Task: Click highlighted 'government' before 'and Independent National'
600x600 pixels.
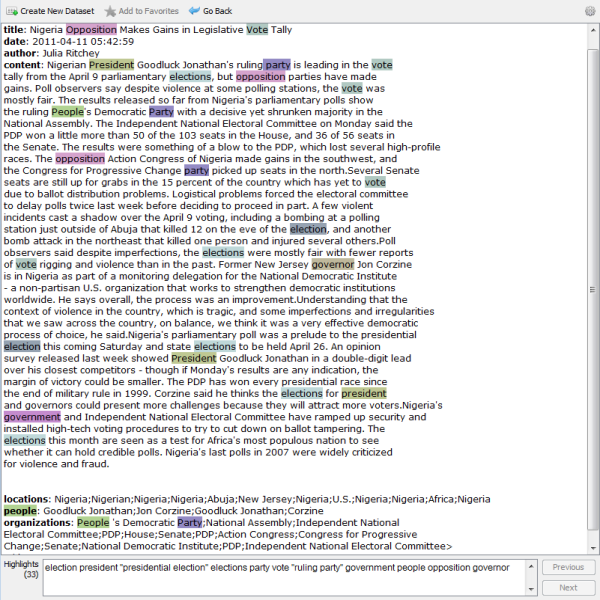Action: pos(32,417)
